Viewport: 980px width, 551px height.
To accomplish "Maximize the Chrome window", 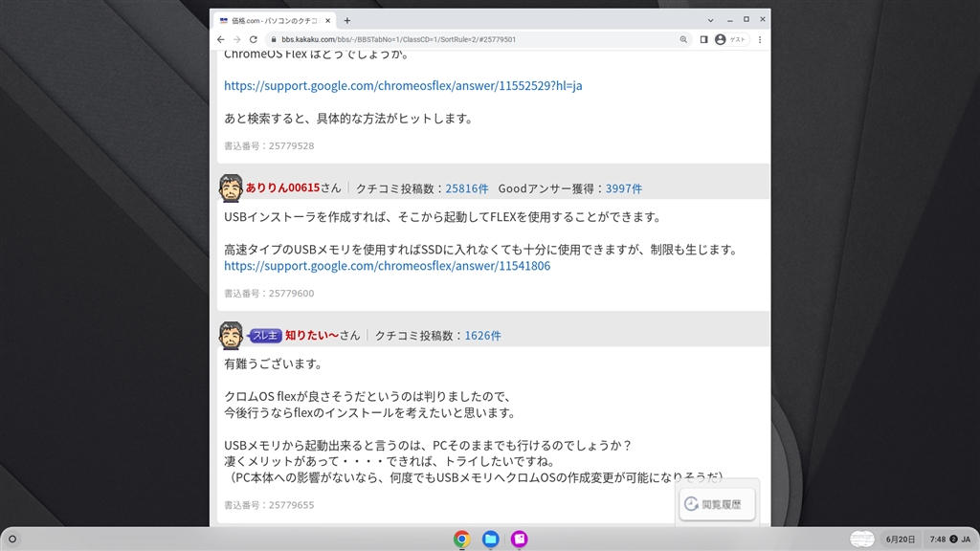I will [x=746, y=20].
